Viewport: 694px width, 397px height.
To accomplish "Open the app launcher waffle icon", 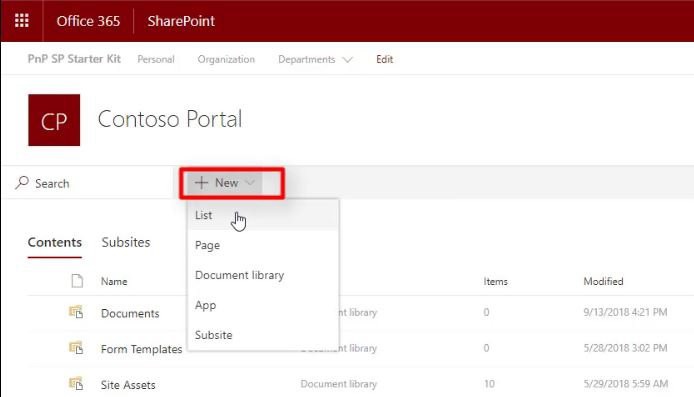I will click(x=22, y=20).
